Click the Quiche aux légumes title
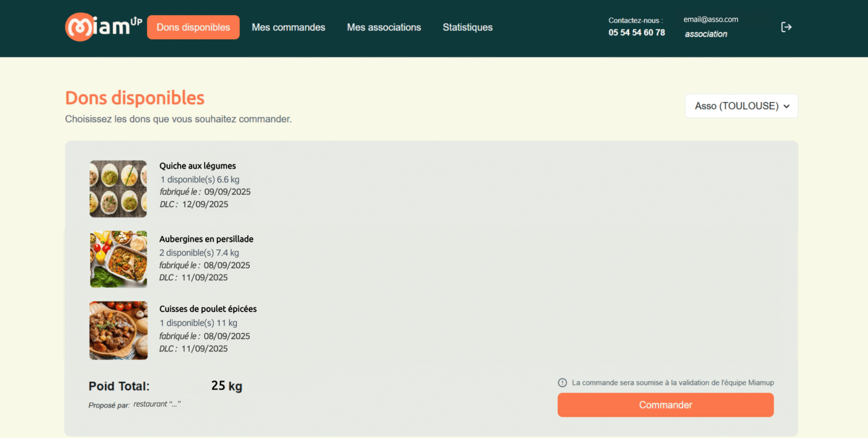Viewport: 868px width, 438px height. click(198, 166)
